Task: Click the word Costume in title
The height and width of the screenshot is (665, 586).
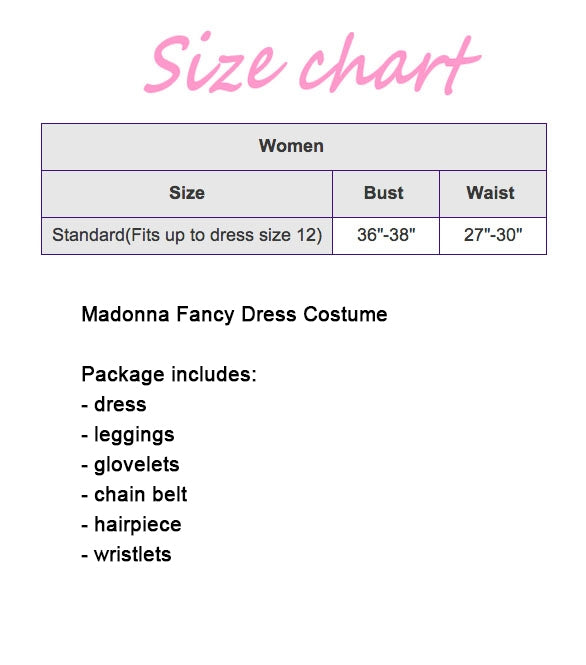Action: pos(345,314)
